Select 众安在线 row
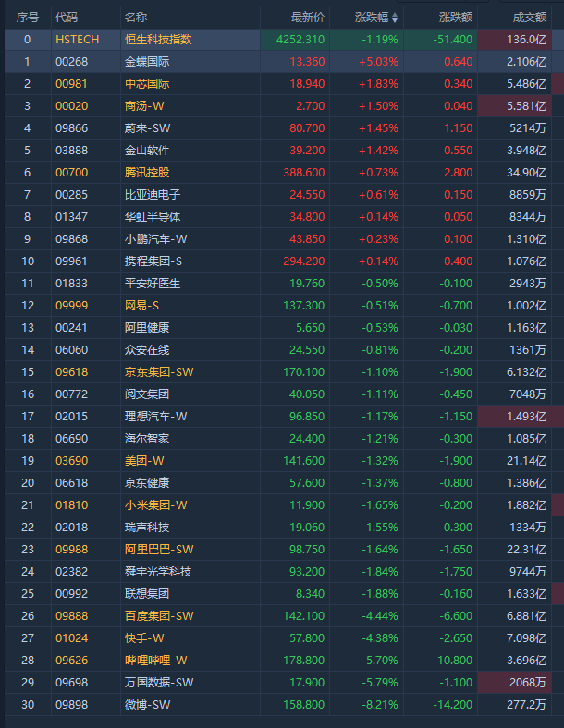 [147, 350]
